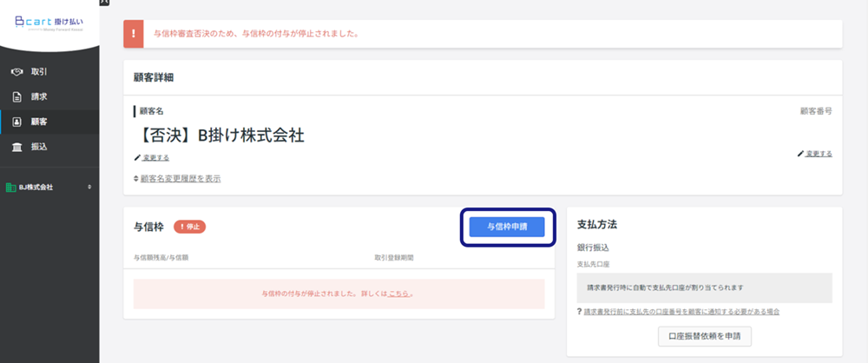Open the BJ株式会社 company switcher dropdown
Screen dimensions: 868x363
pos(49,188)
